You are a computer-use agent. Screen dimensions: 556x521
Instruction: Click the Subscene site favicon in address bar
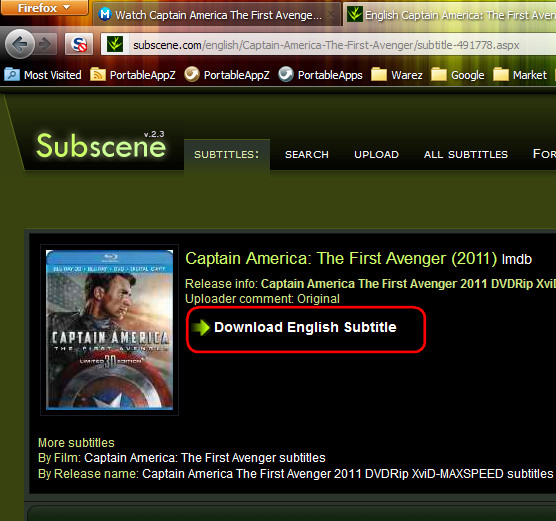tap(115, 45)
